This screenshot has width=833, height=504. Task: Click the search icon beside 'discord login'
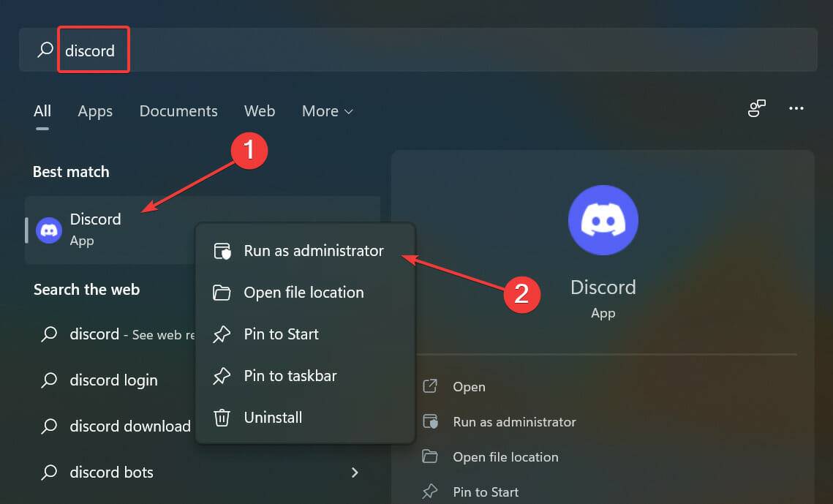coord(49,380)
